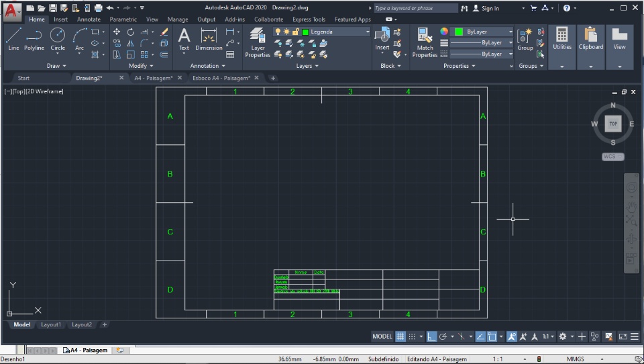Click the Group tool icon
Screen dimensions: 644x364
525,39
